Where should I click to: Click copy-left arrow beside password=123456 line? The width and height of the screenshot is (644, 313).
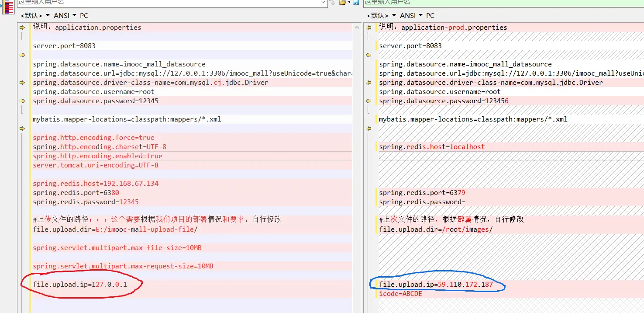point(368,101)
